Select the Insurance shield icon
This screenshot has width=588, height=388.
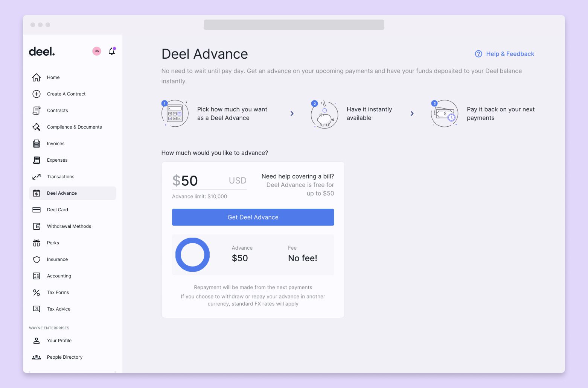click(36, 259)
